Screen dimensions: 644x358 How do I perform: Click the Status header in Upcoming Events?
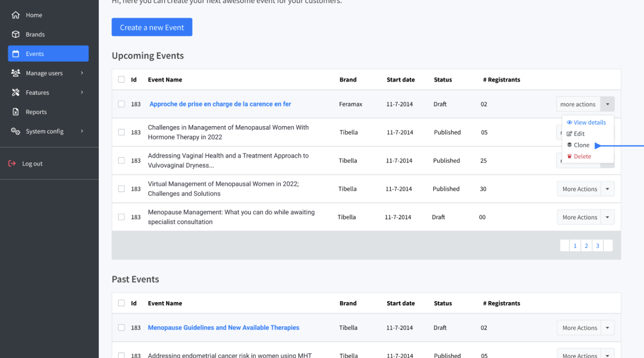[x=443, y=80]
